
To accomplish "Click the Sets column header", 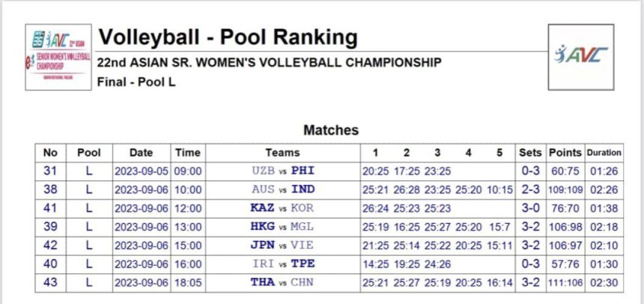I will 530,153.
